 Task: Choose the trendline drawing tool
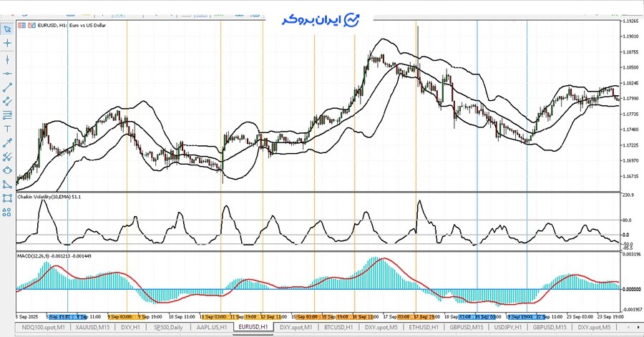pos(7,87)
